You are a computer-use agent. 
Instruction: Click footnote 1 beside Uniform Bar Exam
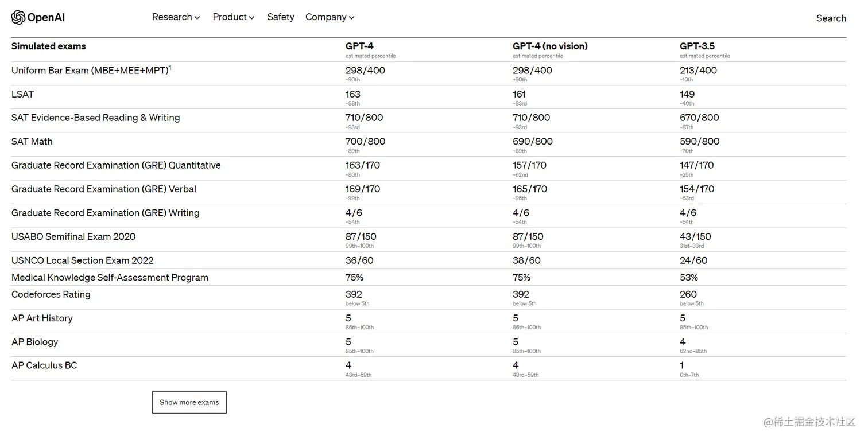click(x=170, y=68)
